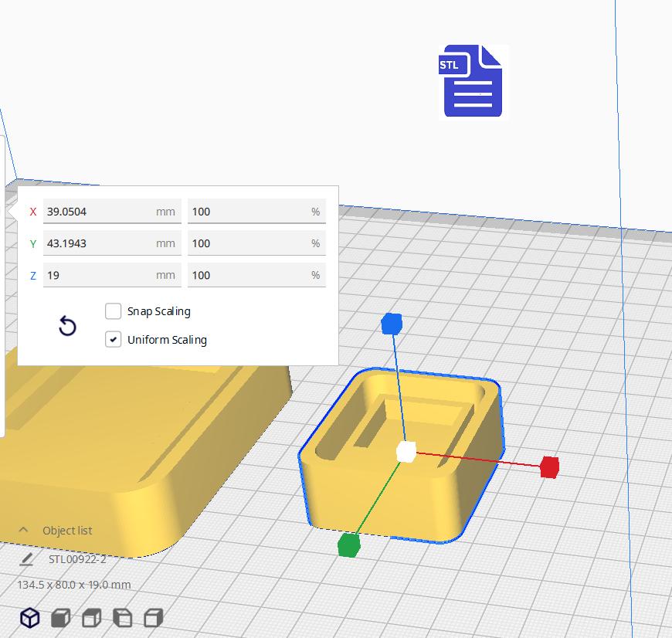Click the Y scale percentage field
672x638 pixels.
(x=255, y=243)
